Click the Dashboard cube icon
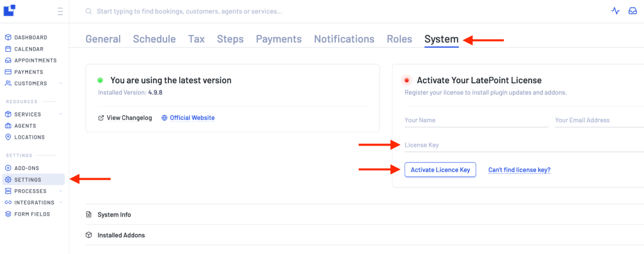644x254 pixels. point(8,37)
